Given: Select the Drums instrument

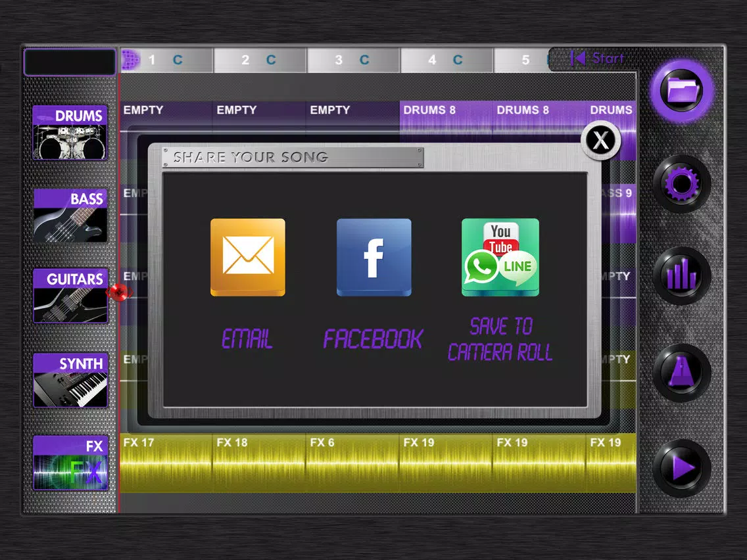Looking at the screenshot, I should point(70,132).
